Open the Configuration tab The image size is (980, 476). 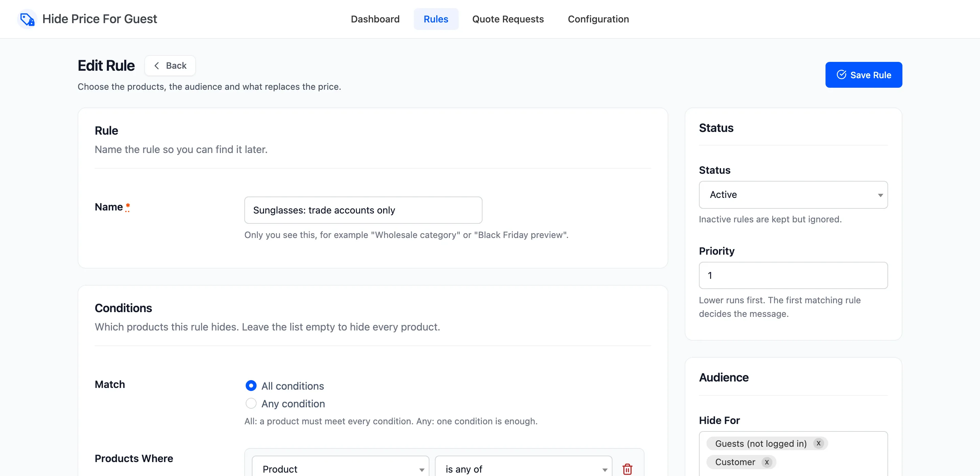(598, 19)
